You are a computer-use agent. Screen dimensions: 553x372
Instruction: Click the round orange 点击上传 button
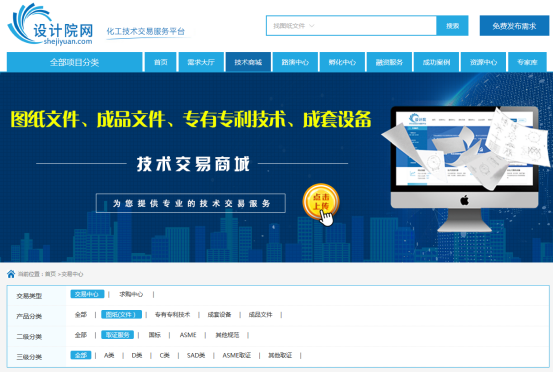(x=321, y=202)
